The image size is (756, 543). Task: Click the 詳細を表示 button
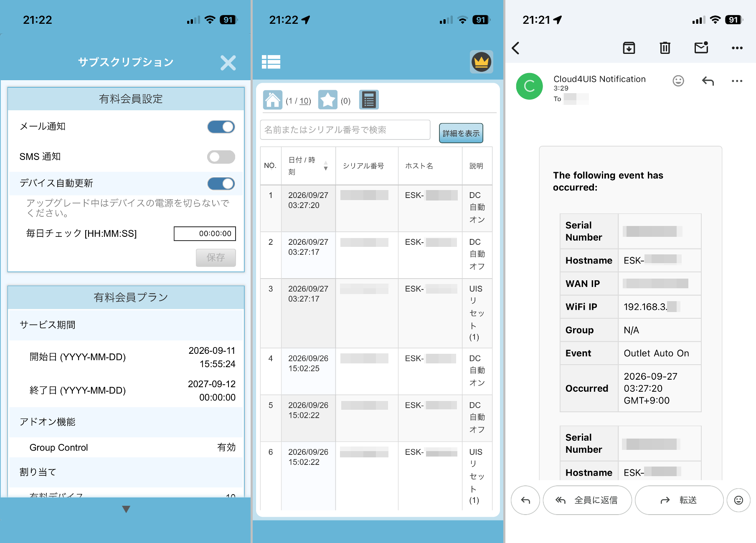click(x=461, y=133)
